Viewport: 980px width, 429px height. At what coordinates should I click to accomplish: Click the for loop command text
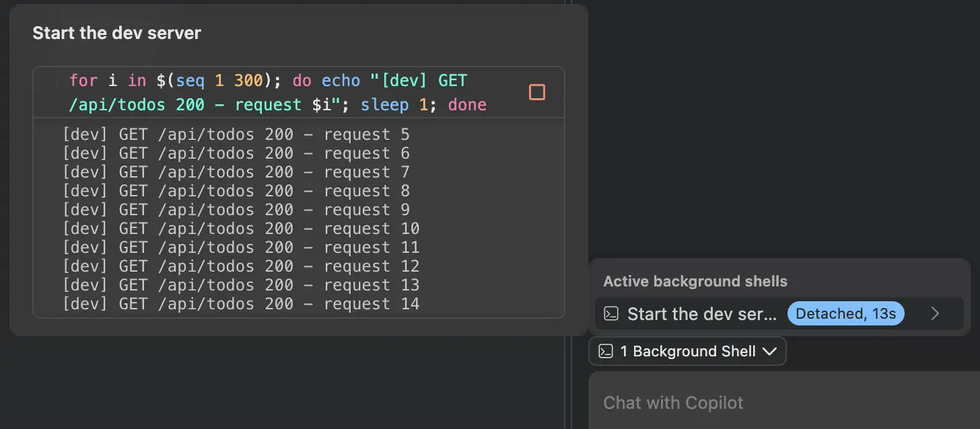[278, 93]
